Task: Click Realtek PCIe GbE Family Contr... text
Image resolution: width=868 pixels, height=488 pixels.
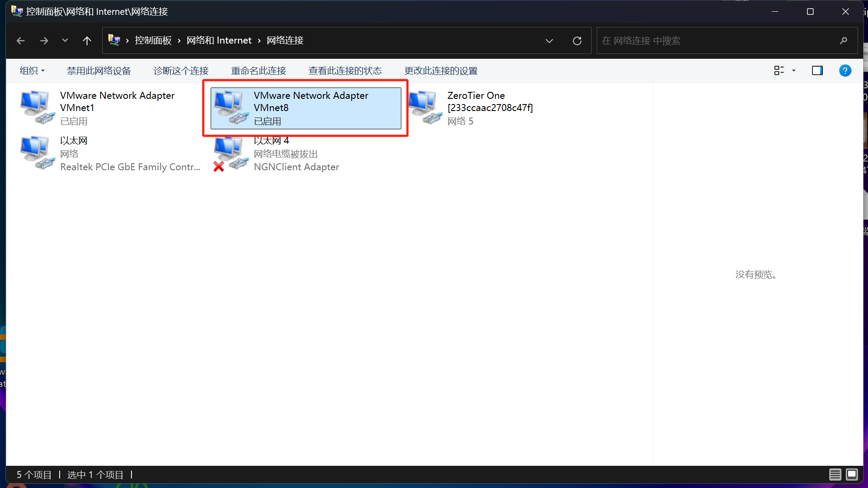Action: coord(130,167)
